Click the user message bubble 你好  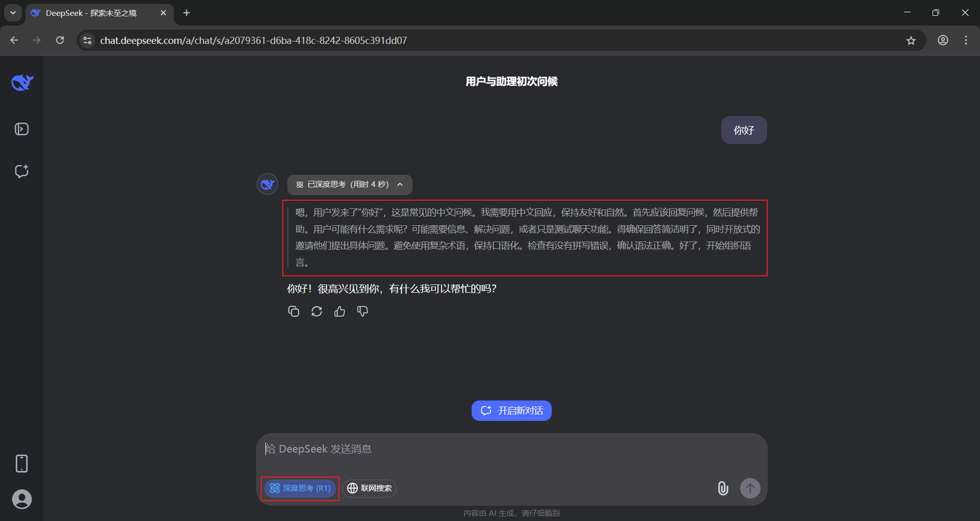[744, 130]
